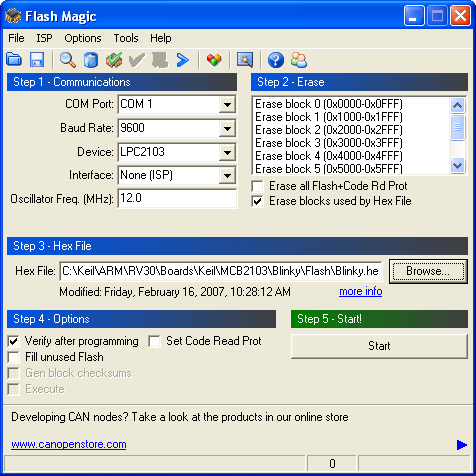476x476 pixels.
Task: Click the Start button
Action: (379, 346)
